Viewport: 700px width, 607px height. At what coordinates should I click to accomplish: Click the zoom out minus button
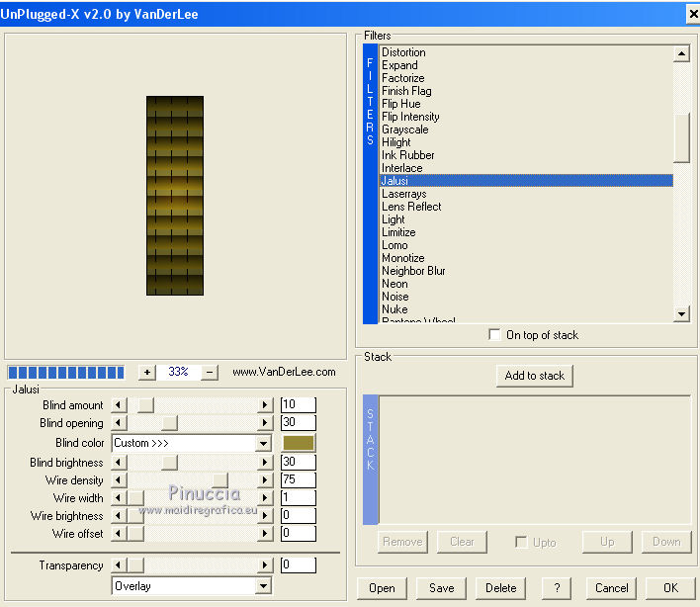pyautogui.click(x=210, y=372)
